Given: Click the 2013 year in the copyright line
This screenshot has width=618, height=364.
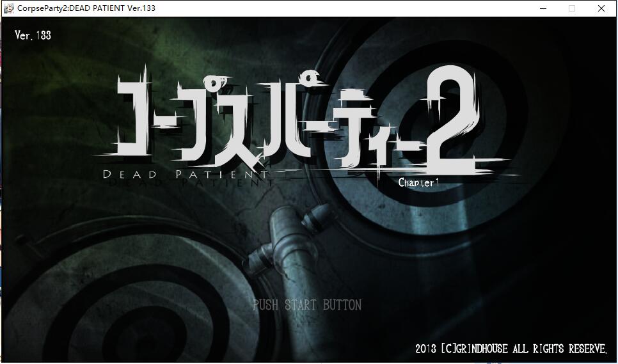Looking at the screenshot, I should [x=426, y=349].
